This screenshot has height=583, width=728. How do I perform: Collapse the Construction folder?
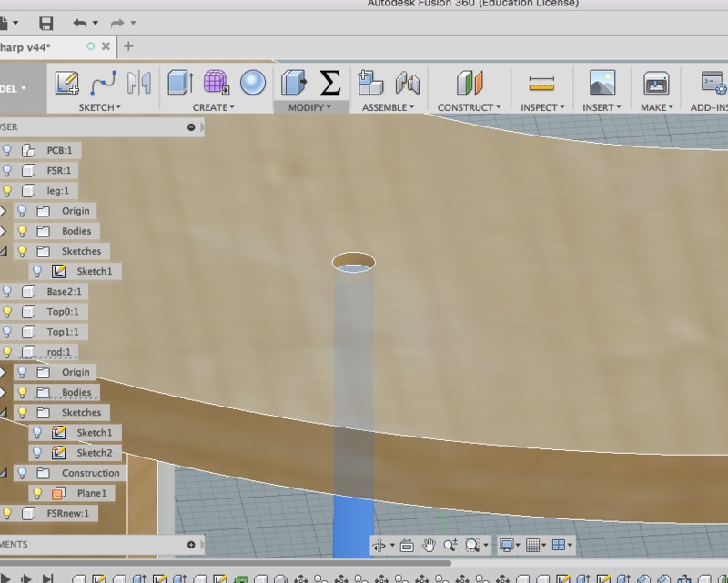pyautogui.click(x=3, y=473)
